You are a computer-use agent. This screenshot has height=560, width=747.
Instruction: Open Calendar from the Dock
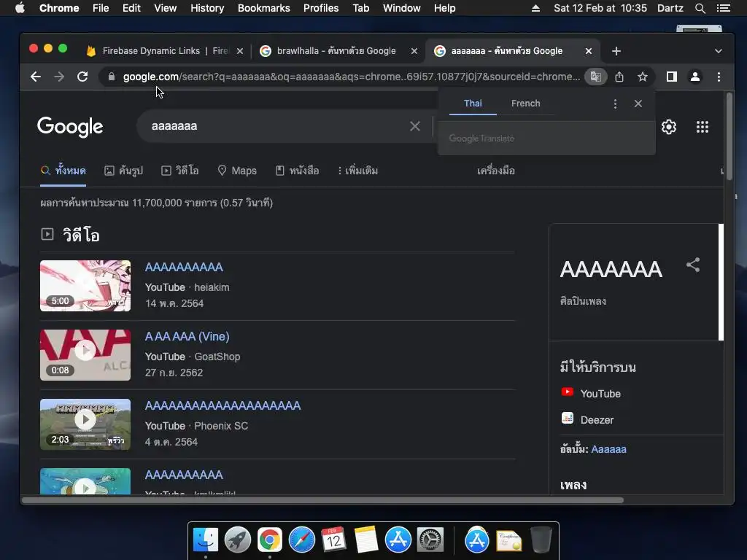(333, 540)
